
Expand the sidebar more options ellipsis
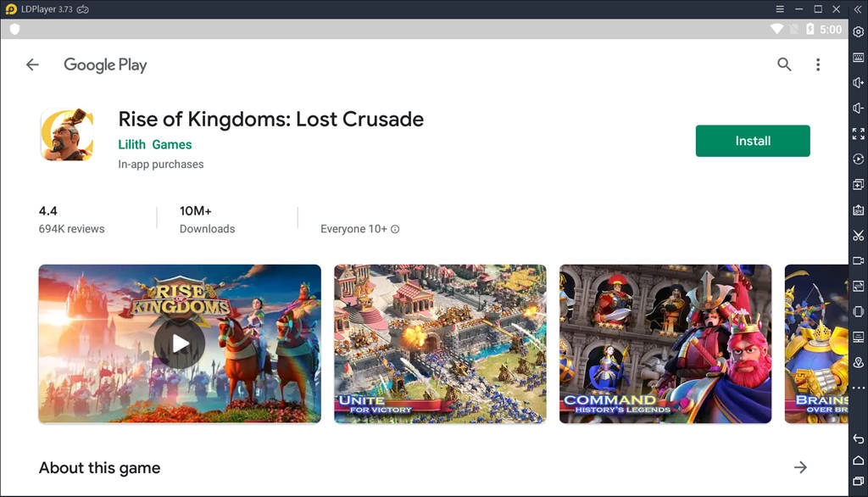pos(858,388)
